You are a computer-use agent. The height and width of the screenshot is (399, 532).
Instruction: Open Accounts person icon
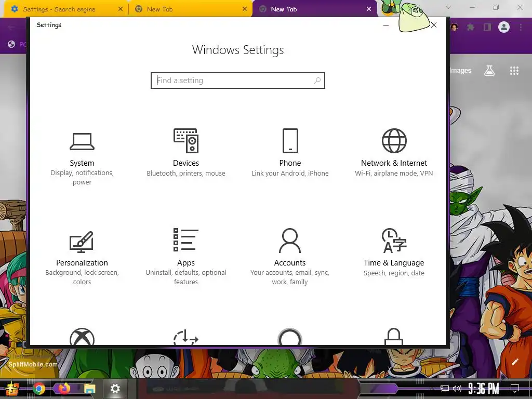[x=290, y=240]
